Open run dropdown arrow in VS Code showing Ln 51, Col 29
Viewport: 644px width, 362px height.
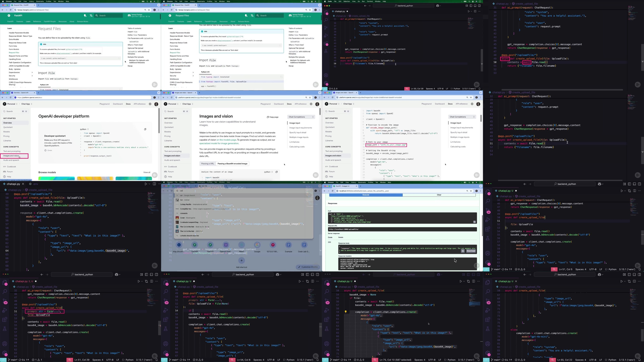point(142,281)
